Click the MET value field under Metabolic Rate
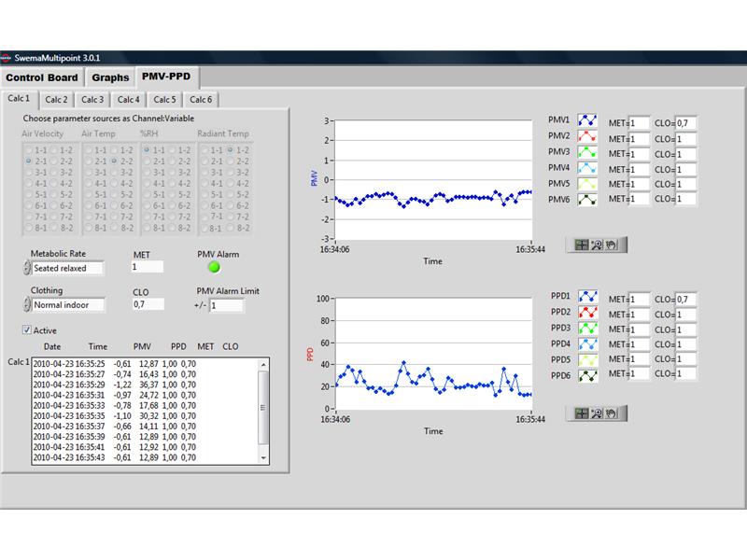This screenshot has width=747, height=560. pyautogui.click(x=147, y=267)
